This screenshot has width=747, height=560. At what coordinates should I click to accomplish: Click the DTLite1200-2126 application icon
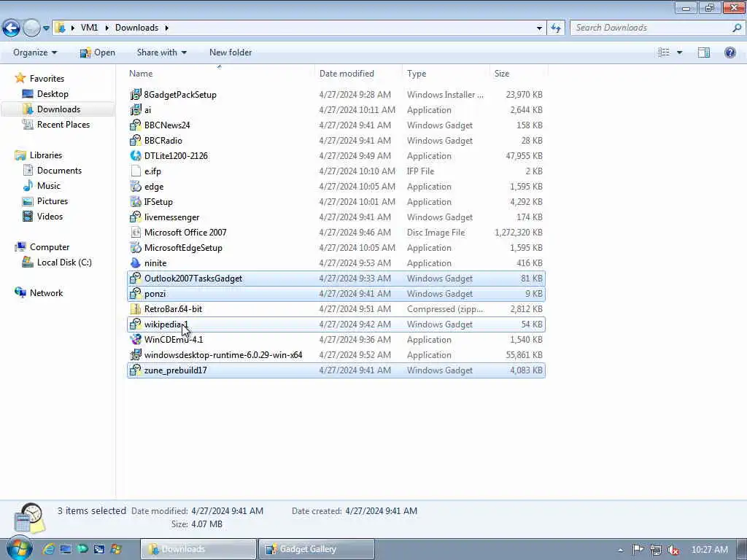tap(136, 155)
